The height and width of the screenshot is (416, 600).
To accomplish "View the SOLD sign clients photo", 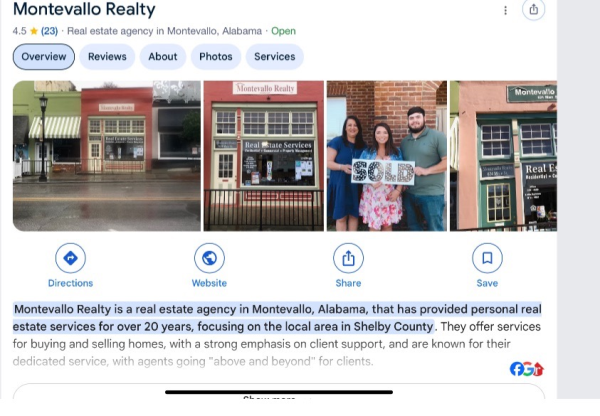I will [x=386, y=156].
